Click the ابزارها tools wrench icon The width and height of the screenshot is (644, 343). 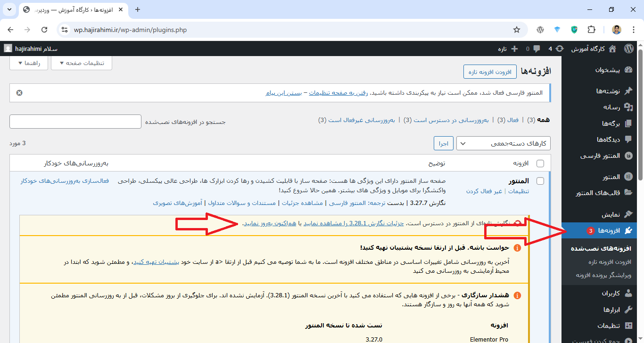628,310
